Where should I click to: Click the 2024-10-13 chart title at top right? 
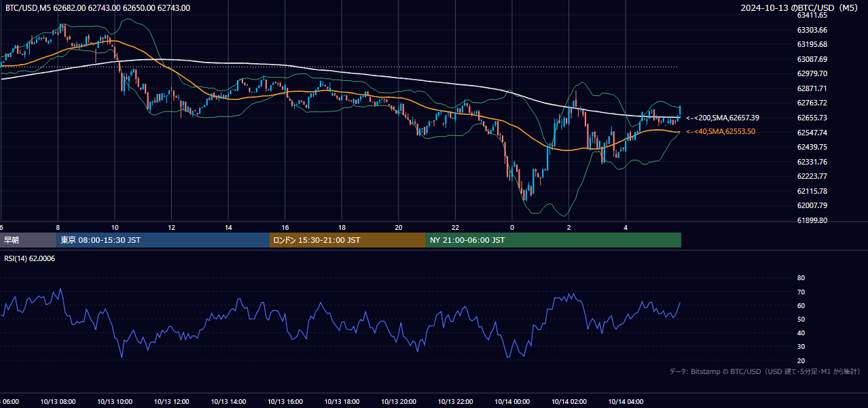[x=799, y=8]
